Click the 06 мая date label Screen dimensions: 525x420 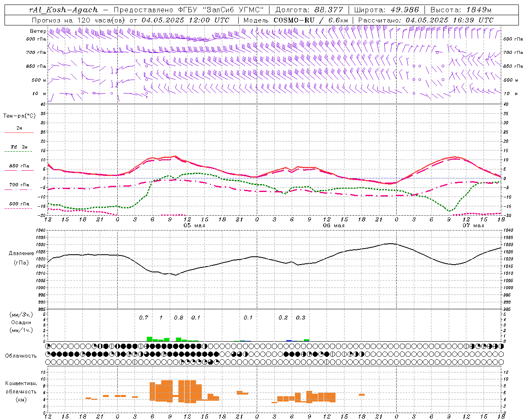coord(333,226)
